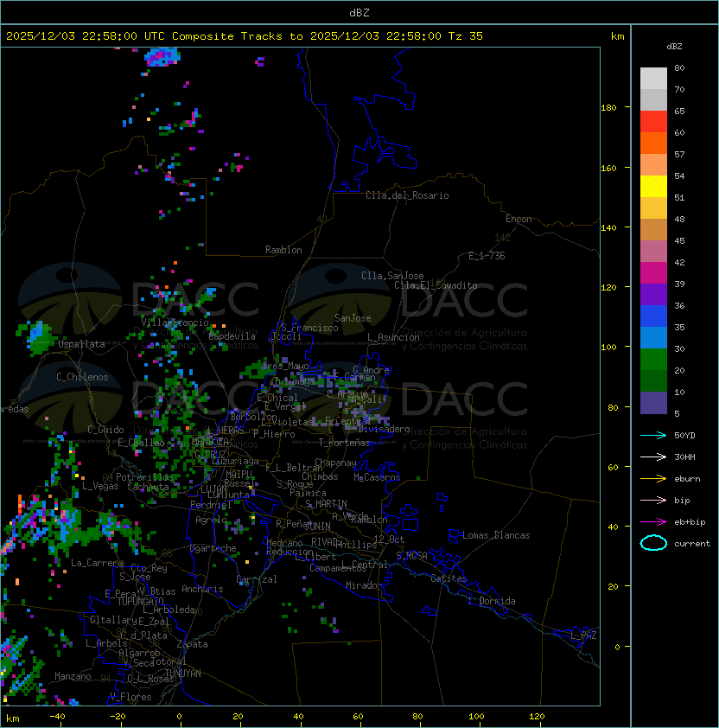Viewport: 719px width, 728px height.
Task: Click the dark orange swatch below 60
Action: click(653, 144)
